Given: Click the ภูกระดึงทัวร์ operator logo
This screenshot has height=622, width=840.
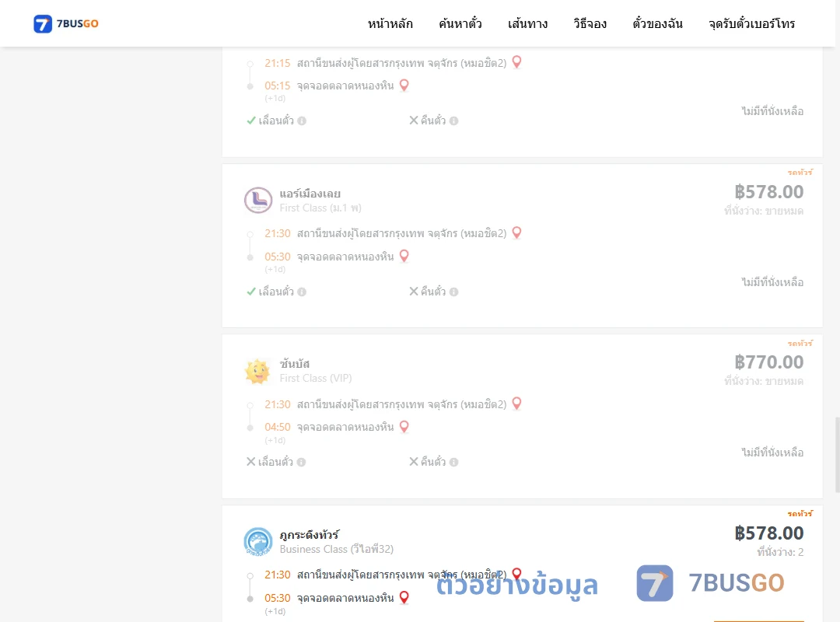Looking at the screenshot, I should pyautogui.click(x=258, y=542).
